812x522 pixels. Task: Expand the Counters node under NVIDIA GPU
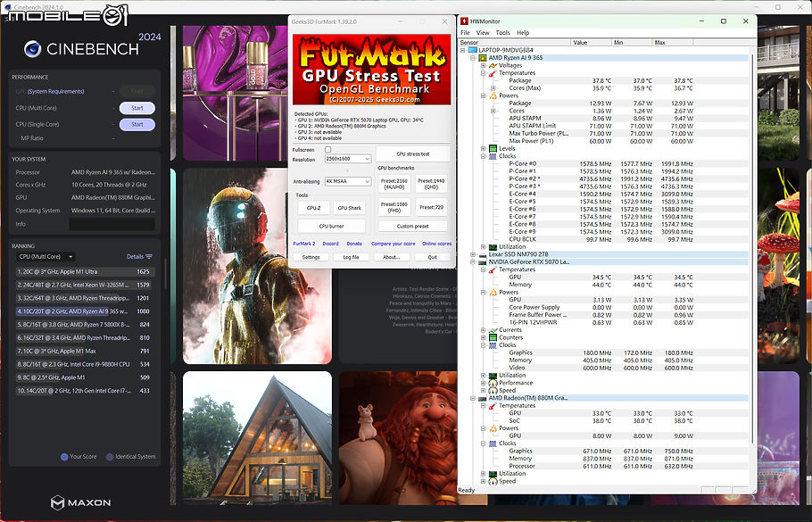[x=483, y=337]
